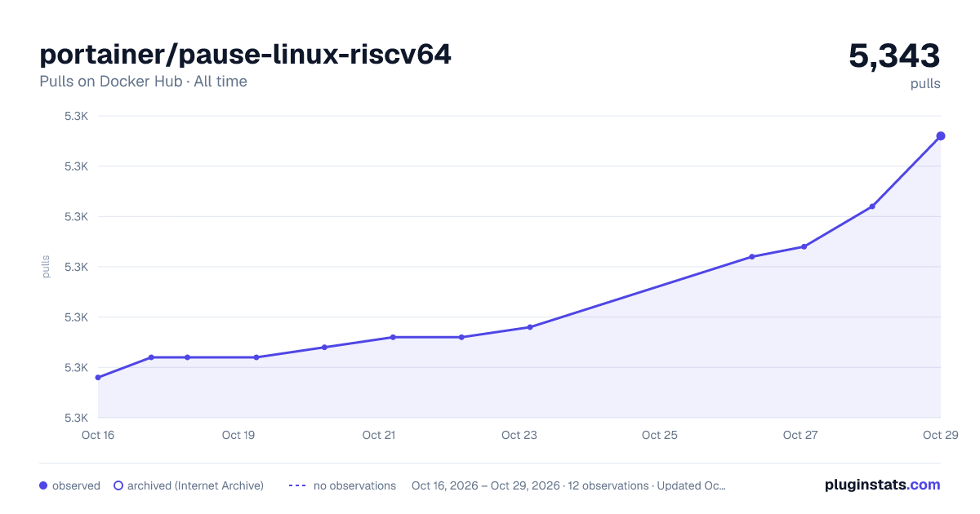Select the data point above the Oct 27 label
Viewport: 980px width, 514px height.
tap(804, 246)
